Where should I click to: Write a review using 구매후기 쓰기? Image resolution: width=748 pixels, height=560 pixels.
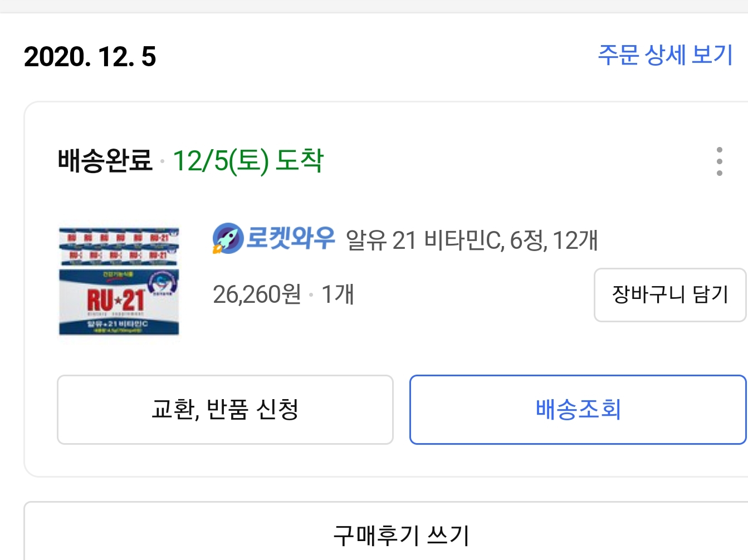(401, 536)
